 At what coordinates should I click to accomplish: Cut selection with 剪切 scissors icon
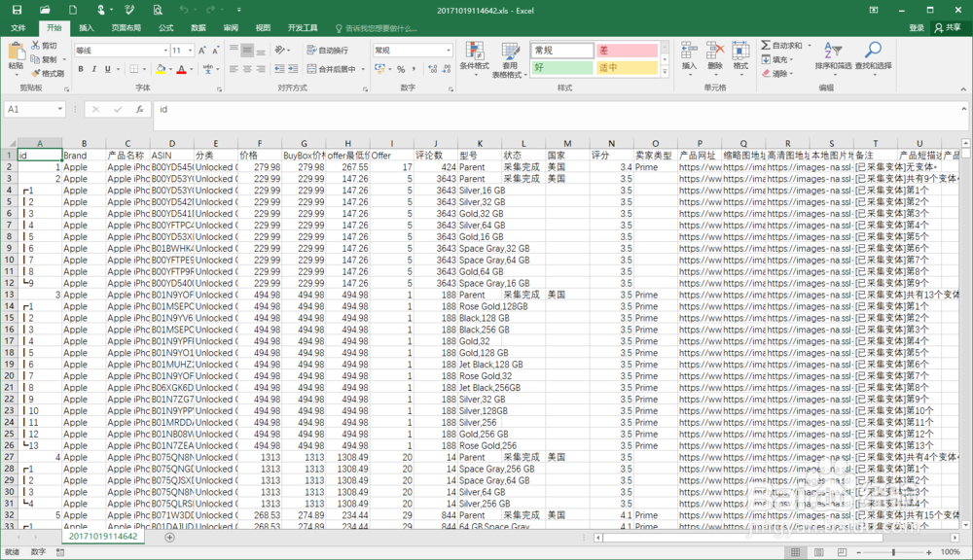(x=44, y=46)
